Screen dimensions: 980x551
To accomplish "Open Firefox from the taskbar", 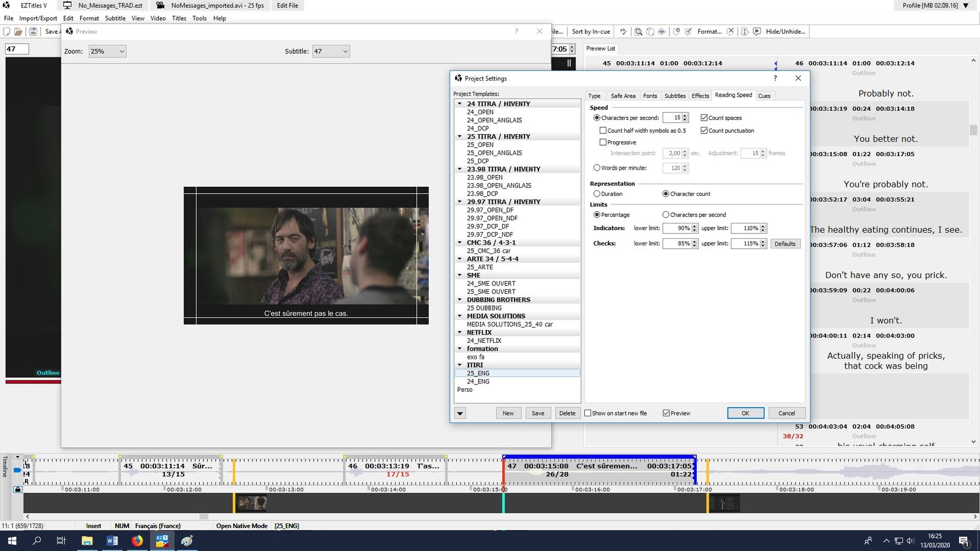I will click(x=137, y=541).
